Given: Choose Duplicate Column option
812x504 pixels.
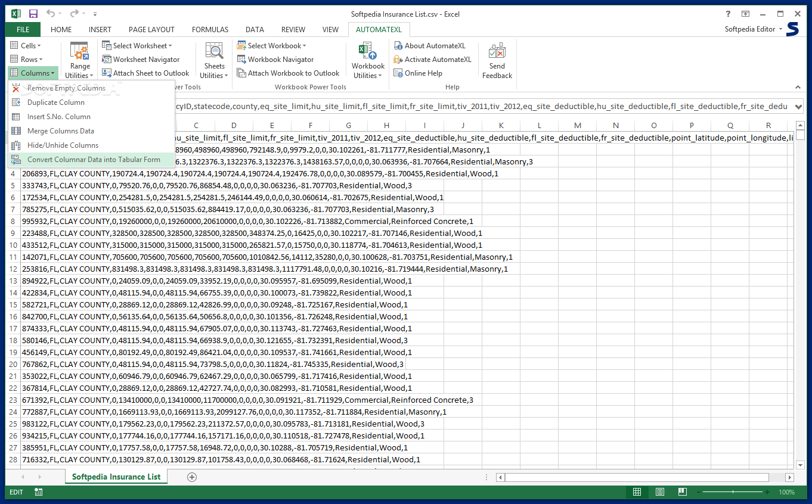Looking at the screenshot, I should pyautogui.click(x=91, y=102).
